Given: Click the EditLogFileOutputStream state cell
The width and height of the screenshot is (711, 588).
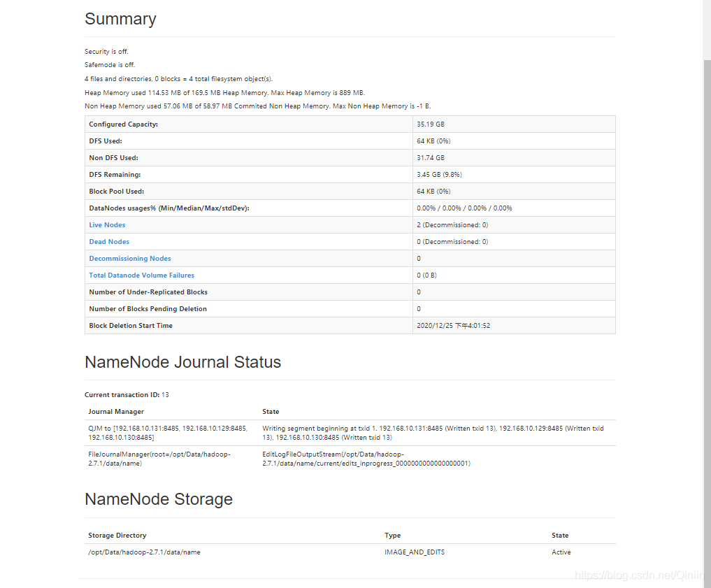Looking at the screenshot, I should (x=366, y=459).
